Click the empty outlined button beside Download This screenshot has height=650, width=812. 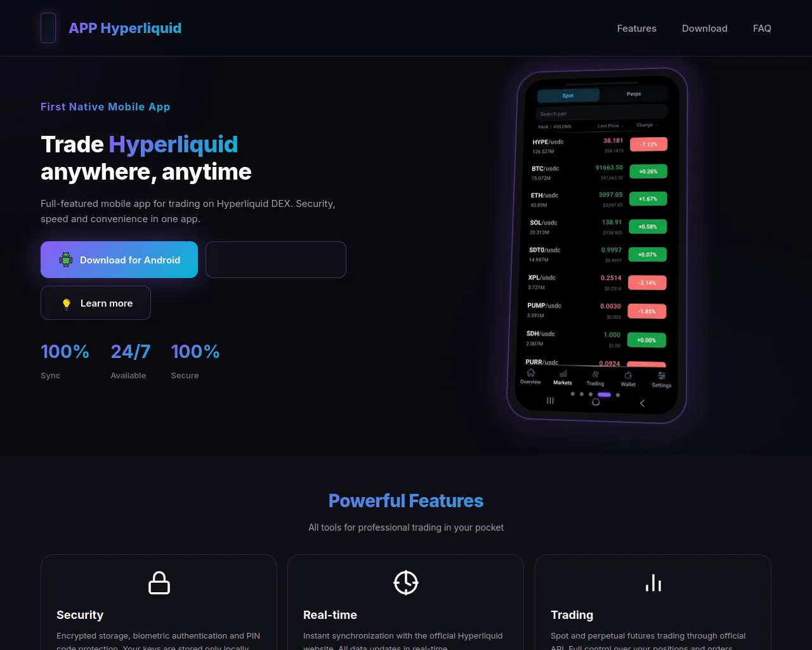tap(276, 260)
